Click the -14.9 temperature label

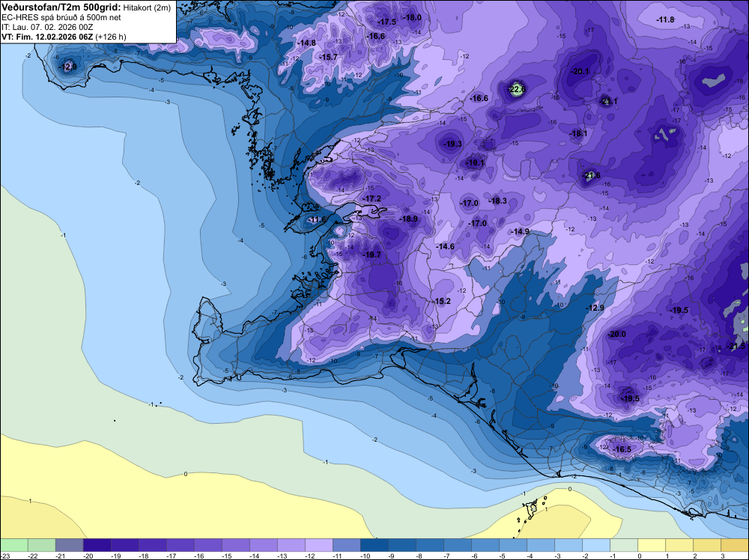tap(521, 231)
